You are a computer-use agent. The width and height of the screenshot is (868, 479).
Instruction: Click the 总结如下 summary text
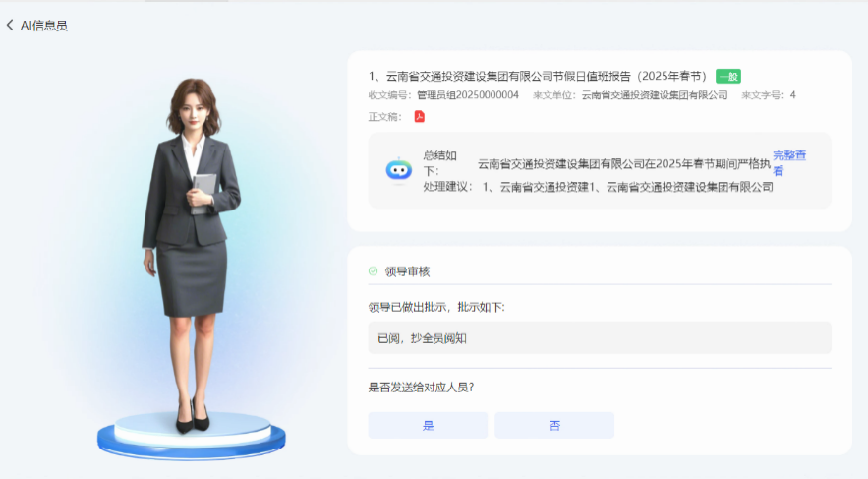(440, 163)
